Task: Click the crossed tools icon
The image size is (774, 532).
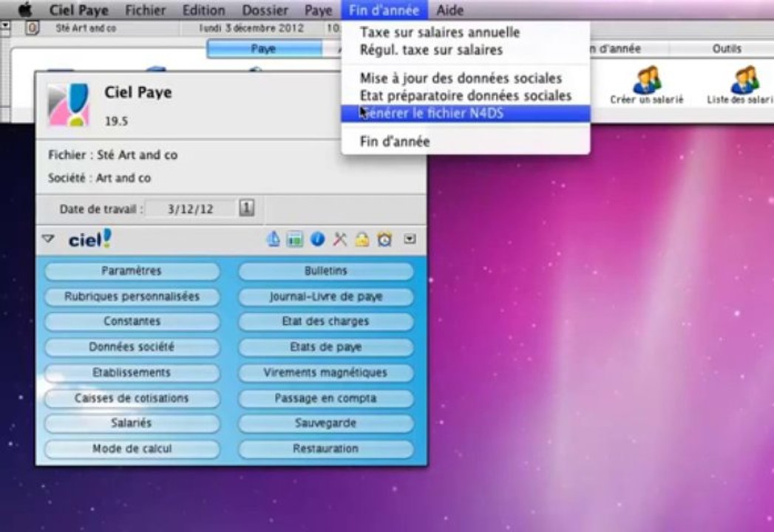Action: [339, 239]
